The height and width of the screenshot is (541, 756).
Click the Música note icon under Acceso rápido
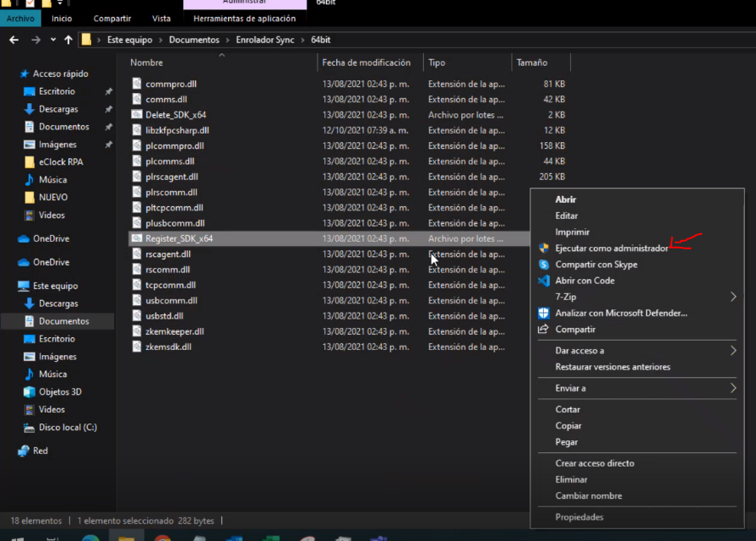click(x=30, y=179)
